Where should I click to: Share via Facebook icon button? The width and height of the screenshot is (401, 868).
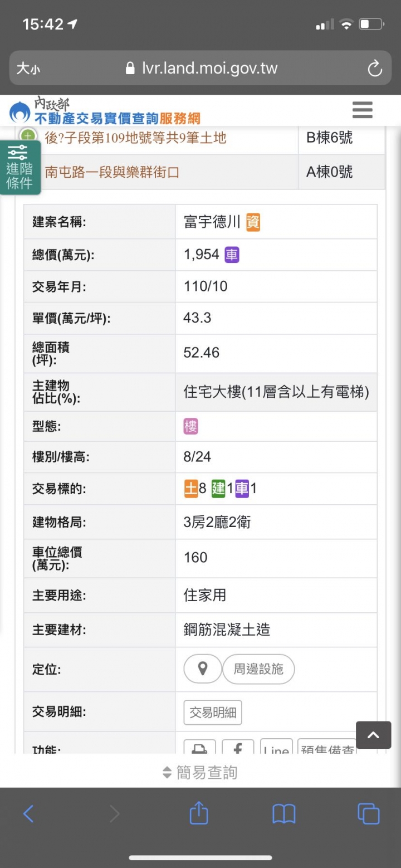[x=238, y=747]
